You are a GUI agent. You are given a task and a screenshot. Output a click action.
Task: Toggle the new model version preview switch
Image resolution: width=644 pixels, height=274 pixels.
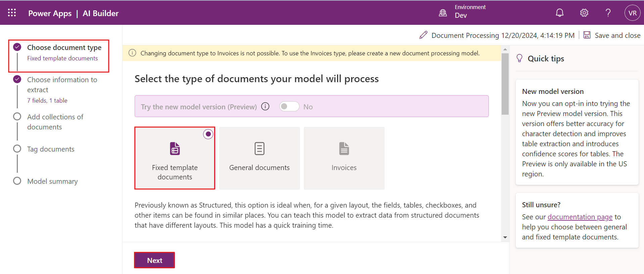point(289,107)
